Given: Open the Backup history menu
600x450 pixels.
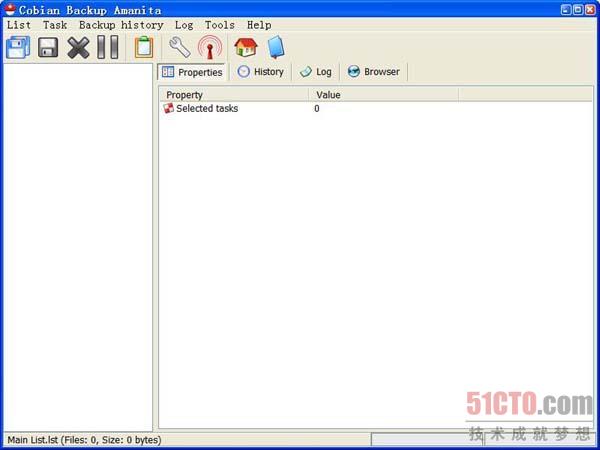Looking at the screenshot, I should point(121,25).
